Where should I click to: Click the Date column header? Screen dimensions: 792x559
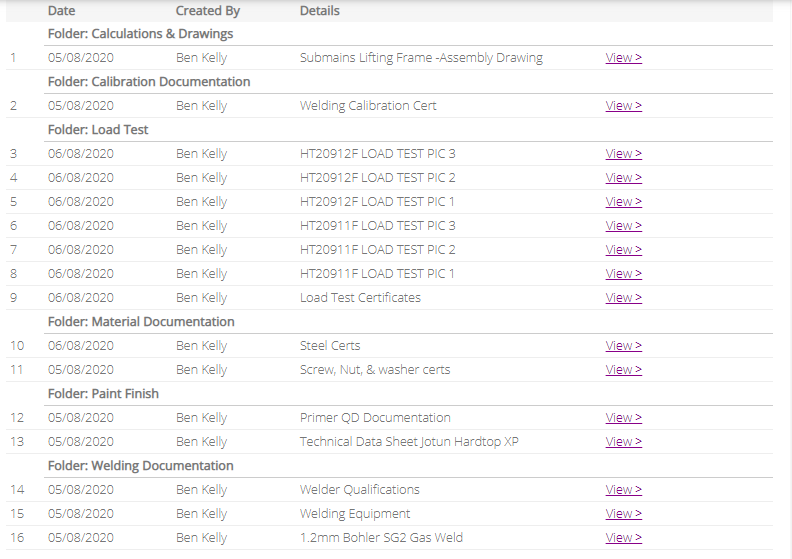pyautogui.click(x=61, y=11)
